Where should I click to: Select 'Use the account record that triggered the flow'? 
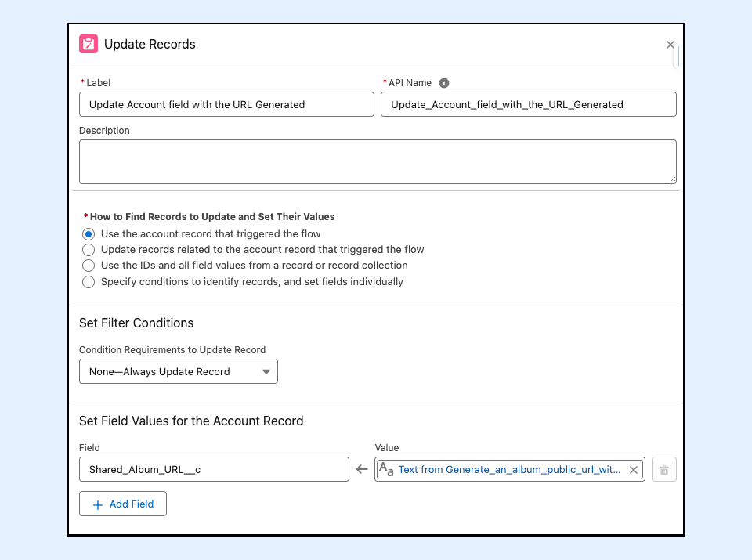point(89,234)
